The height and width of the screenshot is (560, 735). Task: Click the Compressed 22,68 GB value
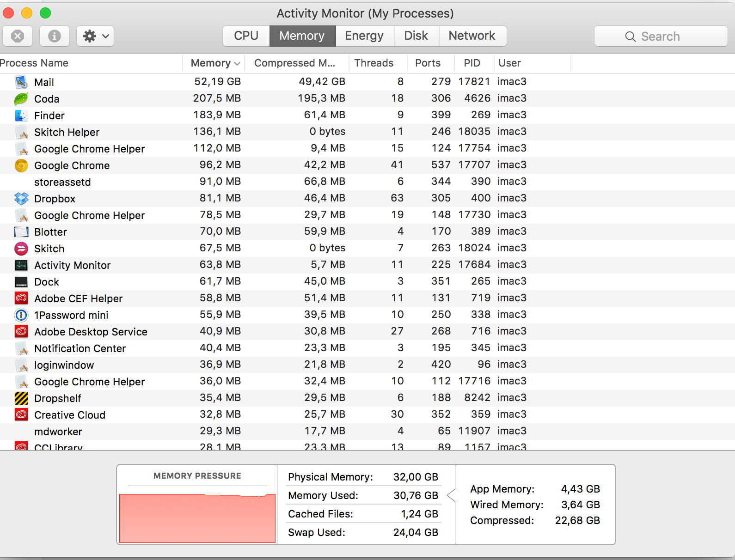coord(577,521)
